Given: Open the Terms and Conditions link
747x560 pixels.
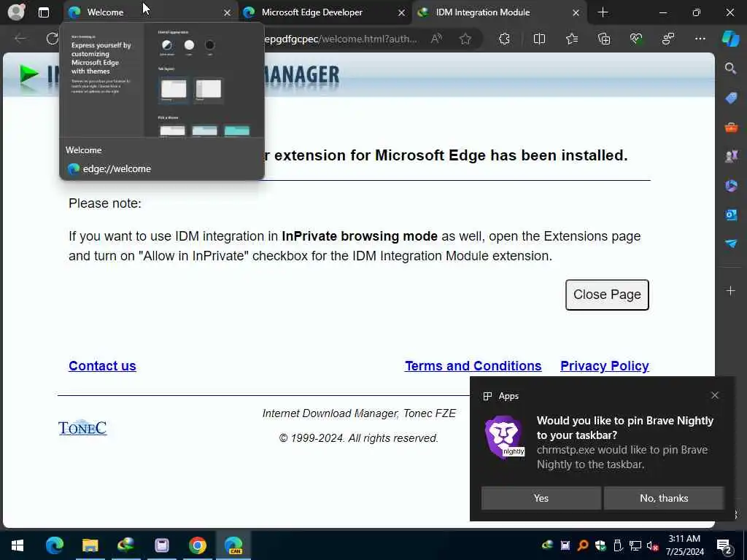Looking at the screenshot, I should (x=473, y=366).
